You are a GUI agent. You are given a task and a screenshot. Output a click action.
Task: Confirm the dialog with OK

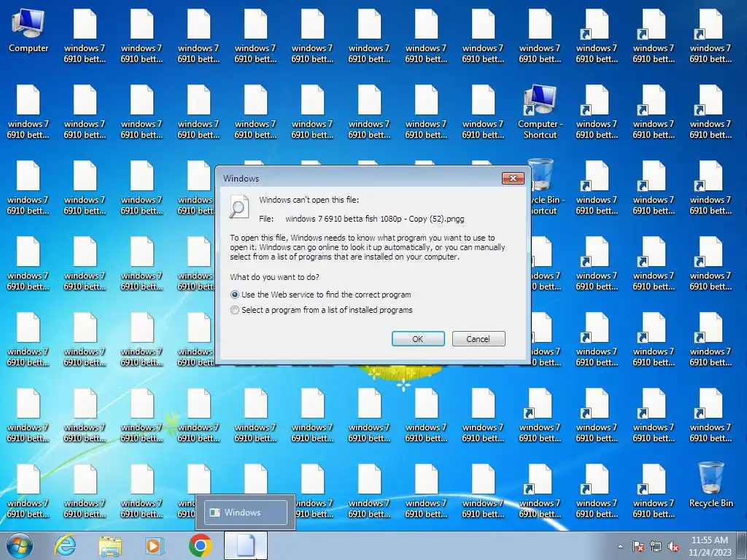(418, 338)
